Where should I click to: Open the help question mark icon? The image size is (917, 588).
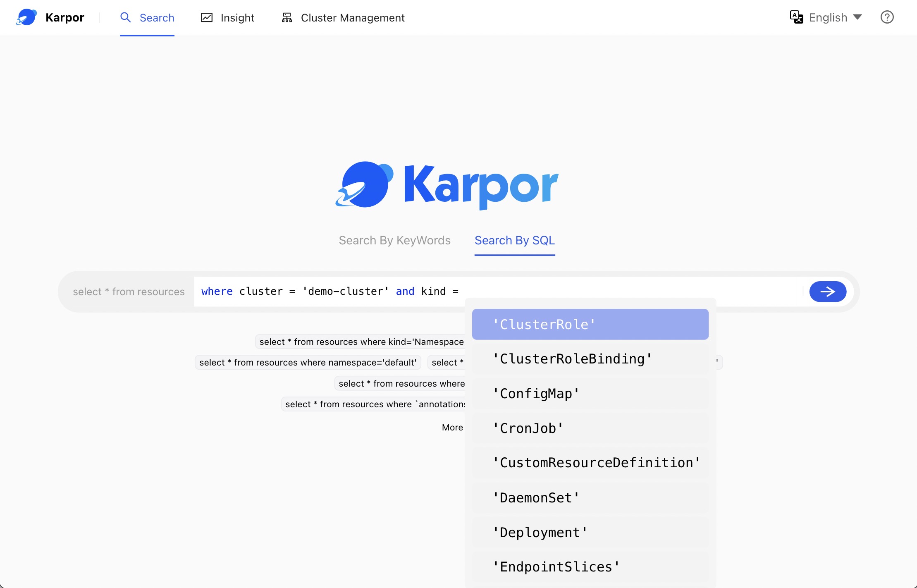(887, 17)
